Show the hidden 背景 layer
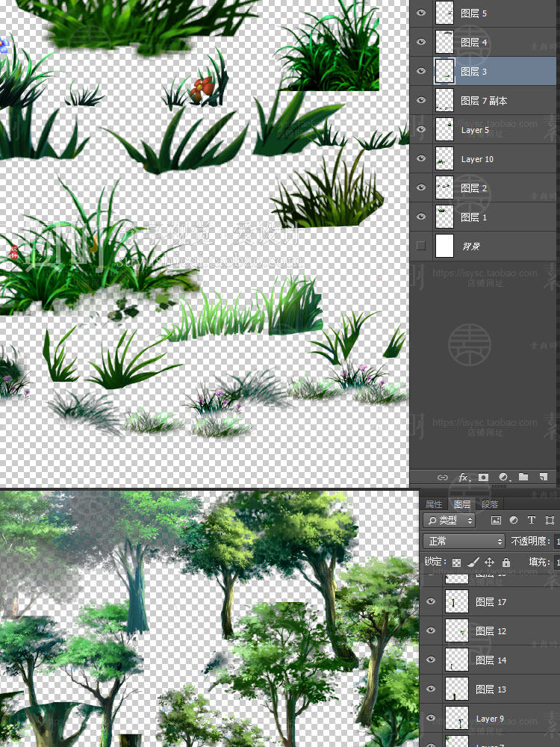560x747 pixels. click(x=421, y=245)
